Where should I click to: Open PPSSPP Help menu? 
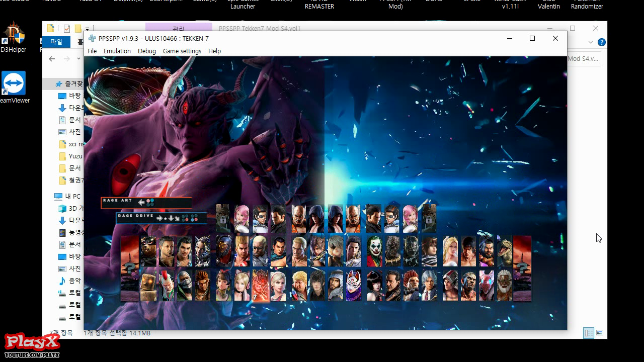(215, 51)
